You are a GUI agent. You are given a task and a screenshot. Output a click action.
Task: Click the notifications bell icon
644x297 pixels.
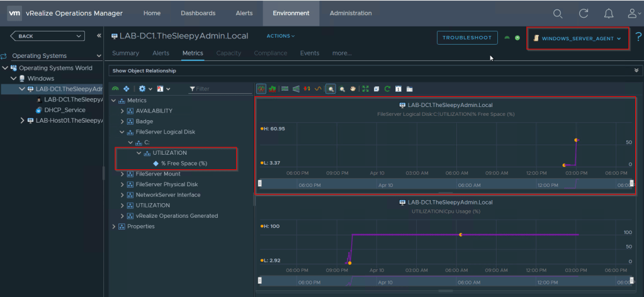[x=608, y=13]
